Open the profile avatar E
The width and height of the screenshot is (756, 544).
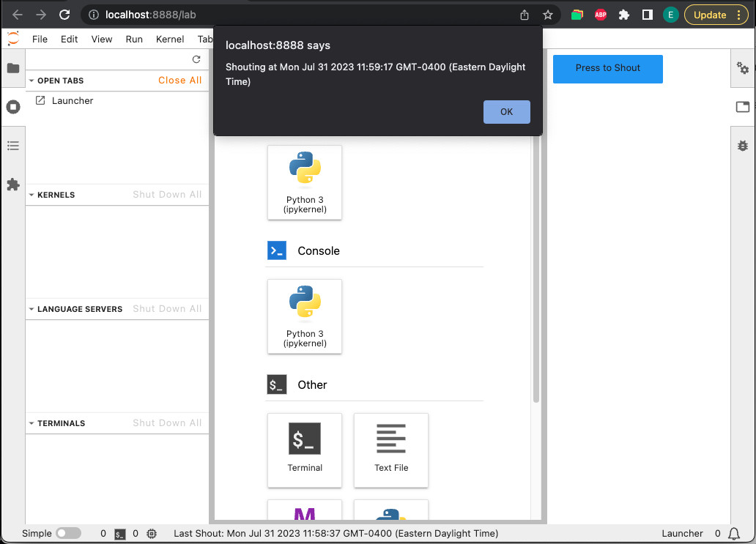click(671, 15)
